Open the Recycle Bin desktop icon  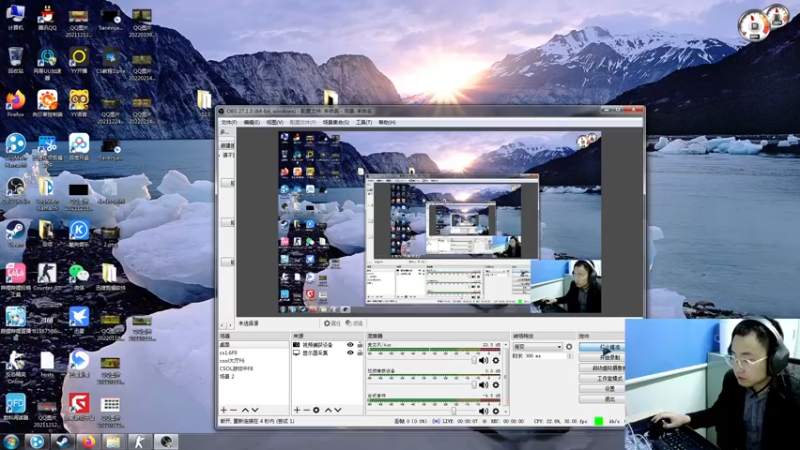pyautogui.click(x=15, y=60)
